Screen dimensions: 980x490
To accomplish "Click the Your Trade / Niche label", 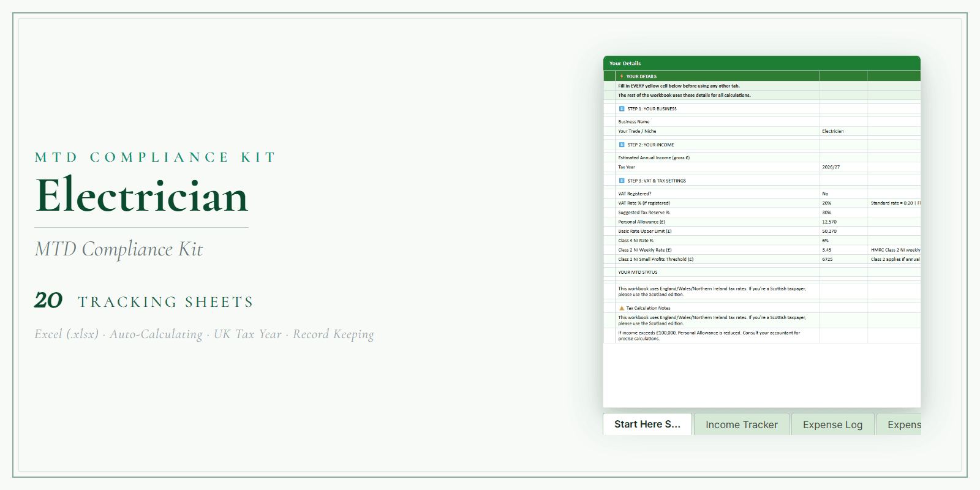I will click(637, 131).
